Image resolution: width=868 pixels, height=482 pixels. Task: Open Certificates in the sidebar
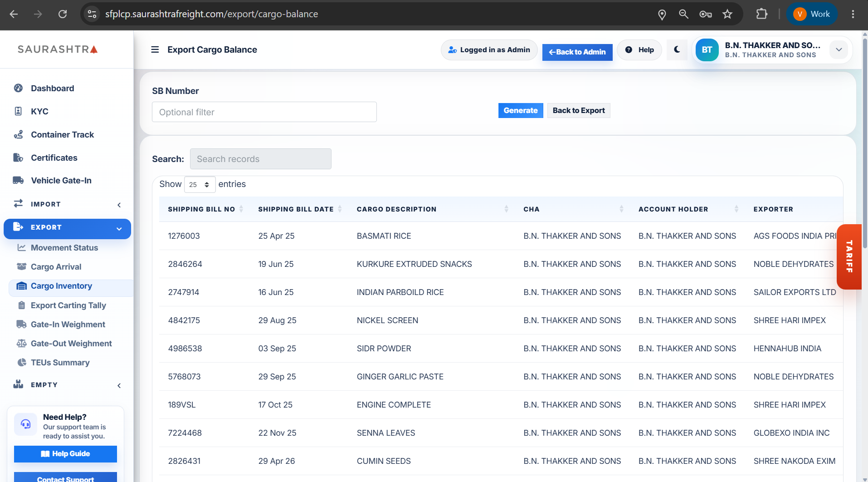coord(54,157)
